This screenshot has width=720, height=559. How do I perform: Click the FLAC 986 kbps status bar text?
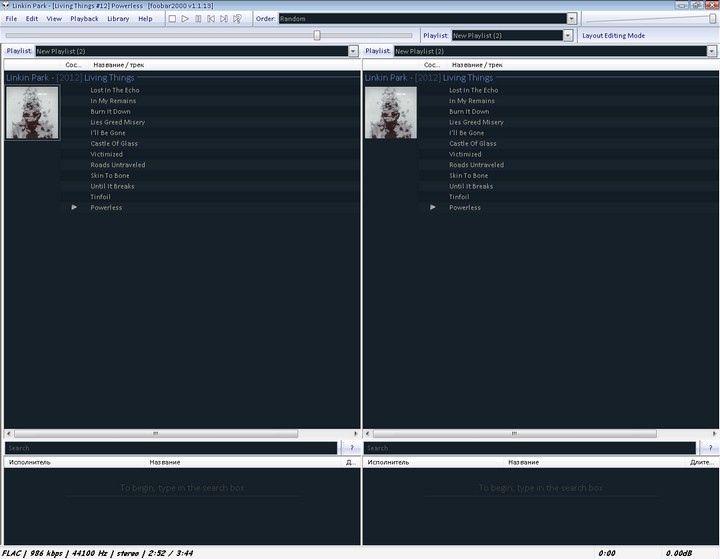97,553
